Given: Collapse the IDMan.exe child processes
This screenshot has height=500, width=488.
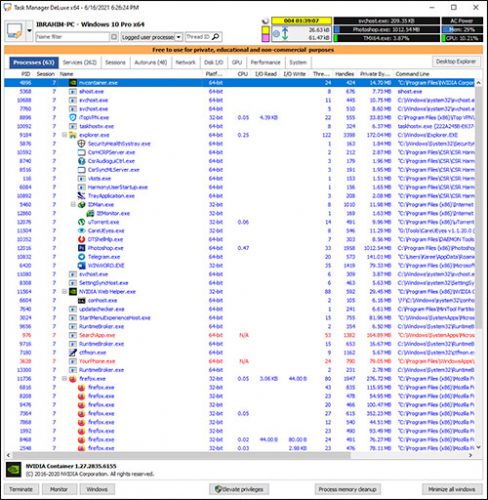Looking at the screenshot, I should (73, 204).
